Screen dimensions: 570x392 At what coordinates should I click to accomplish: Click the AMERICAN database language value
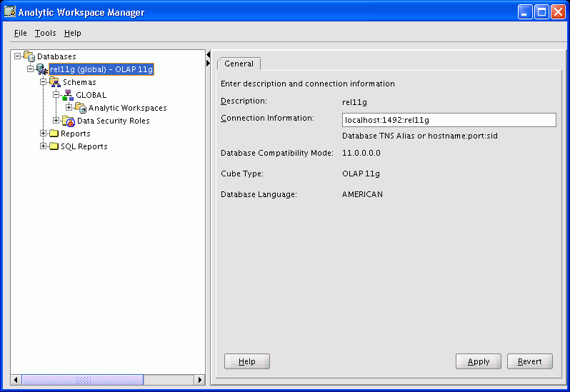[362, 194]
